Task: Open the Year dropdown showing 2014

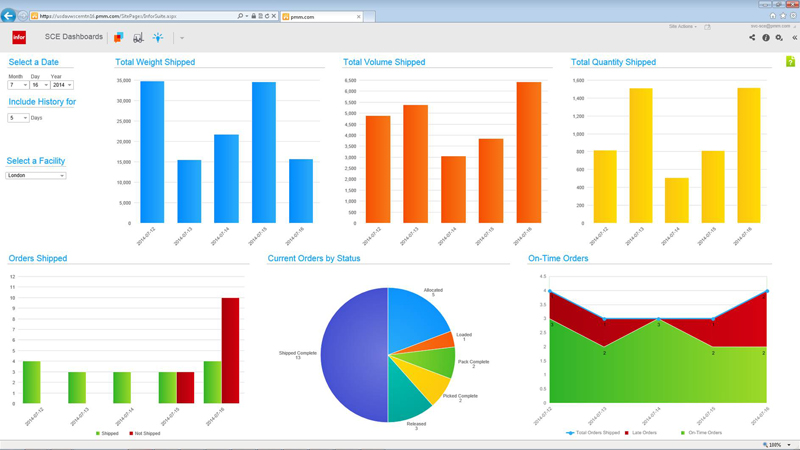Action: (x=62, y=85)
